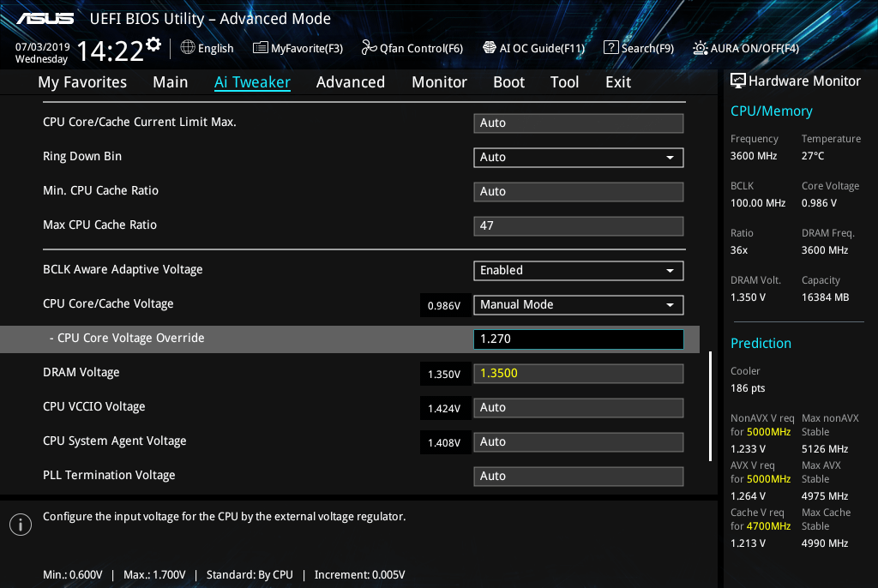Click the CPU VCCIO Voltage Auto field
Image resolution: width=878 pixels, height=588 pixels.
point(579,408)
